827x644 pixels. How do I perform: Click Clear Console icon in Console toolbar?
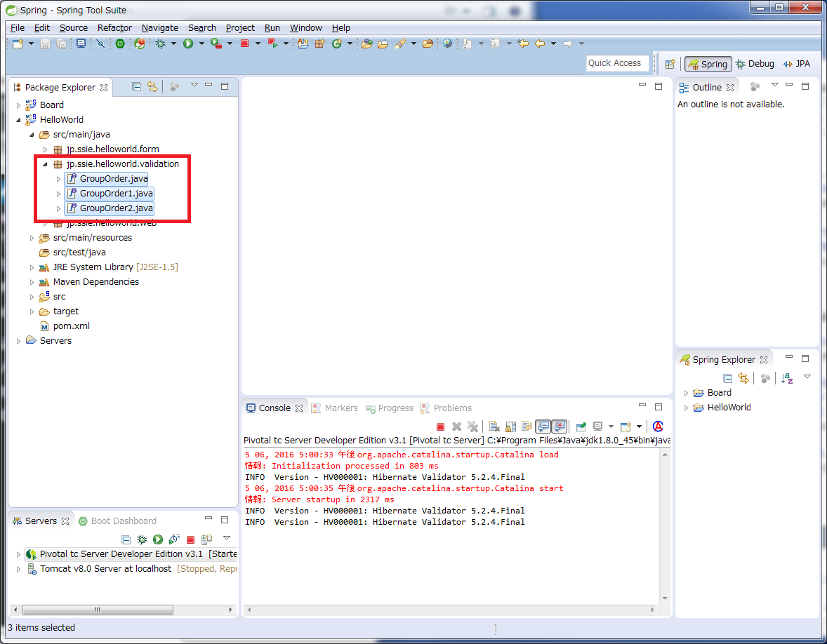494,427
